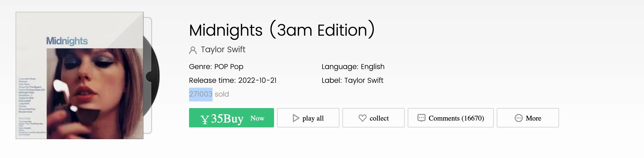Open Taylor Swift artist page

pos(223,49)
